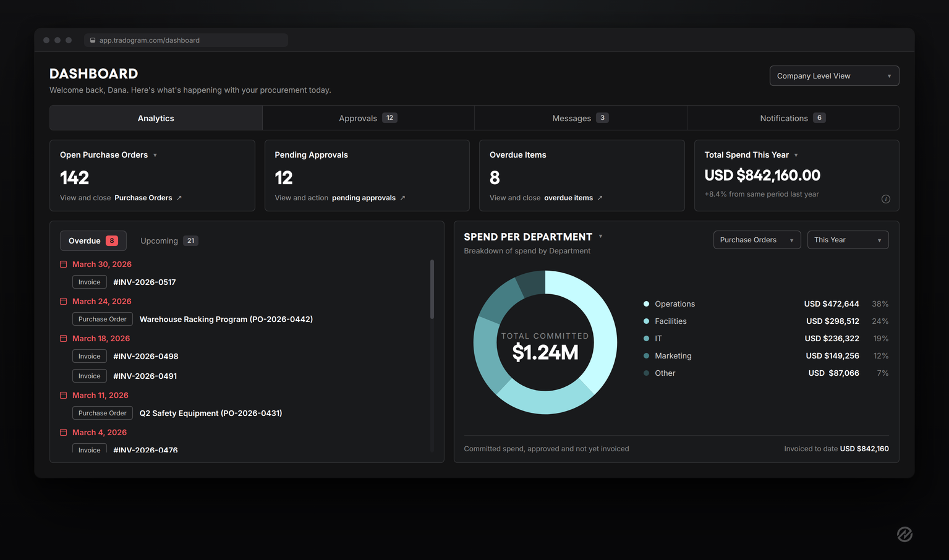This screenshot has width=949, height=560.
Task: Expand Spend Per Department title dropdown arrow
Action: 600,236
